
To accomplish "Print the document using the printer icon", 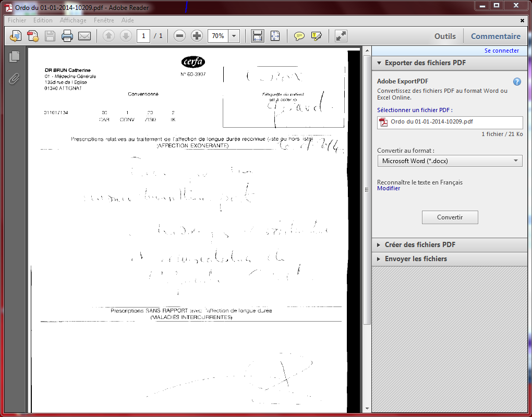I will pos(67,36).
